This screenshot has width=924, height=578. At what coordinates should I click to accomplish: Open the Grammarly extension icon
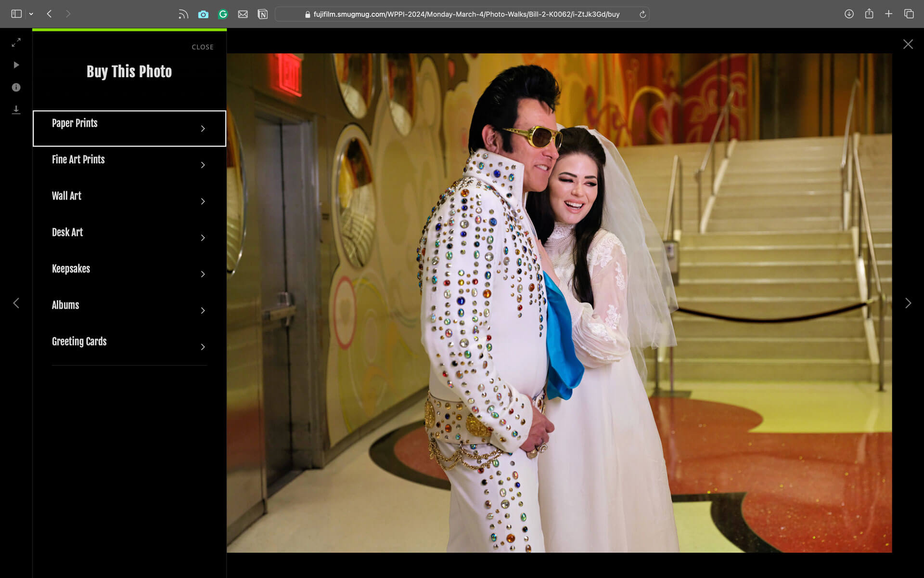pyautogui.click(x=223, y=14)
